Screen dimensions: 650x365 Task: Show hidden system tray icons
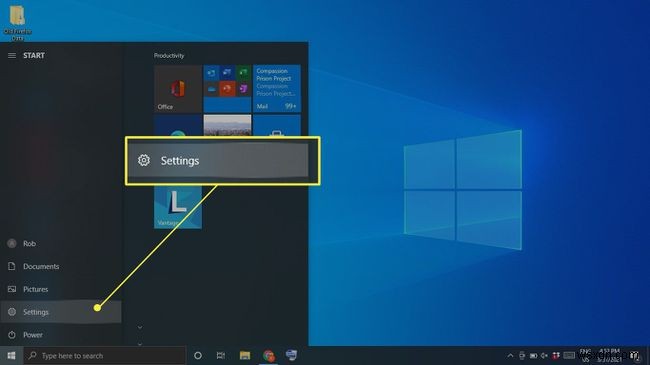510,355
